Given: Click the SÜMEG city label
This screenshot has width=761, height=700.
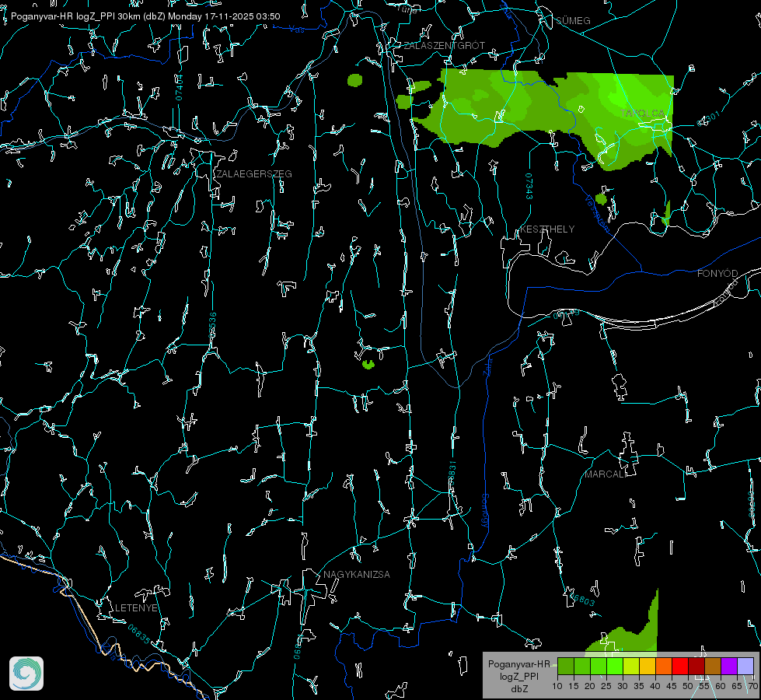Looking at the screenshot, I should 573,20.
